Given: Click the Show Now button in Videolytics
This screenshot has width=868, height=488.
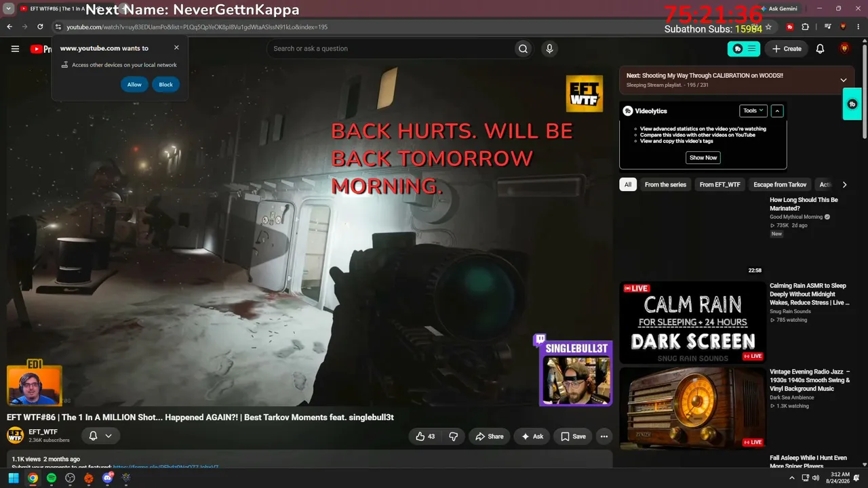Looking at the screenshot, I should point(703,157).
